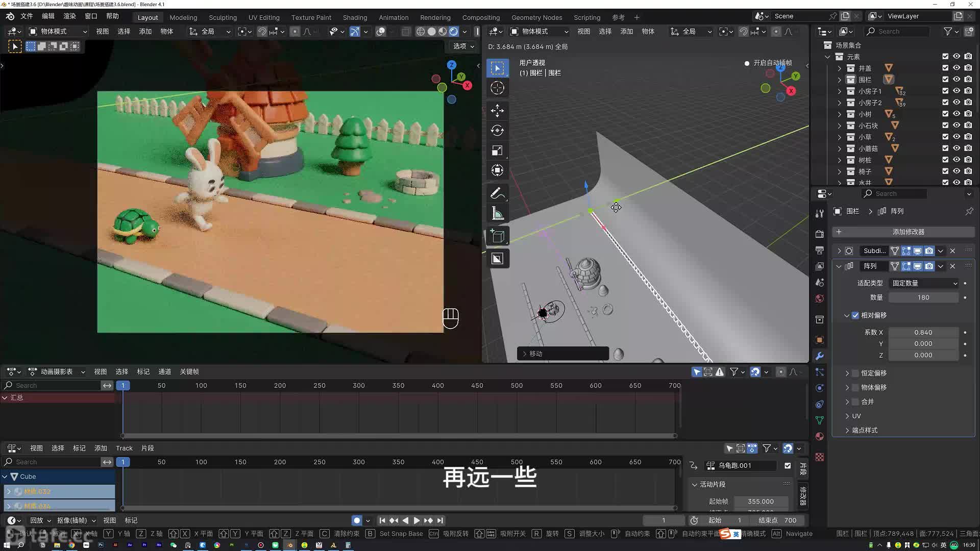Open 物体模式 dropdown in left viewport
This screenshot has height=551, width=980.
click(x=58, y=32)
